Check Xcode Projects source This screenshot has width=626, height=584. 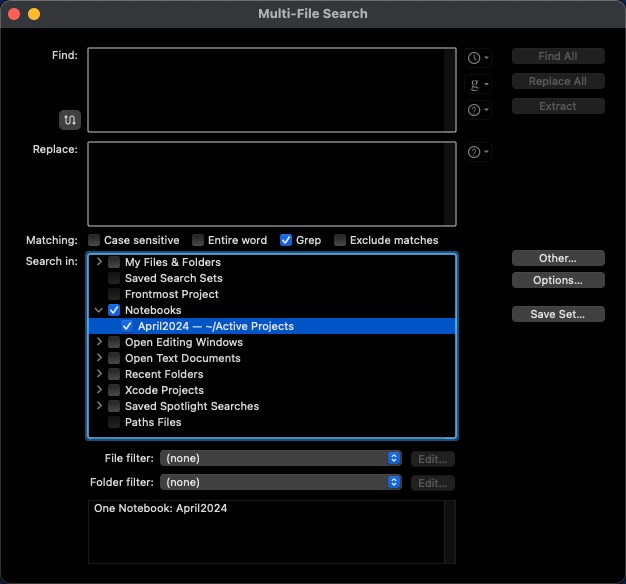pyautogui.click(x=114, y=390)
